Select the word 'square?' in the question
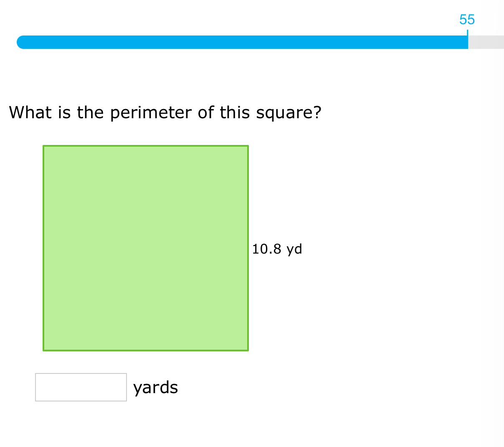Viewport: 504px width, 447px height. coord(289,113)
